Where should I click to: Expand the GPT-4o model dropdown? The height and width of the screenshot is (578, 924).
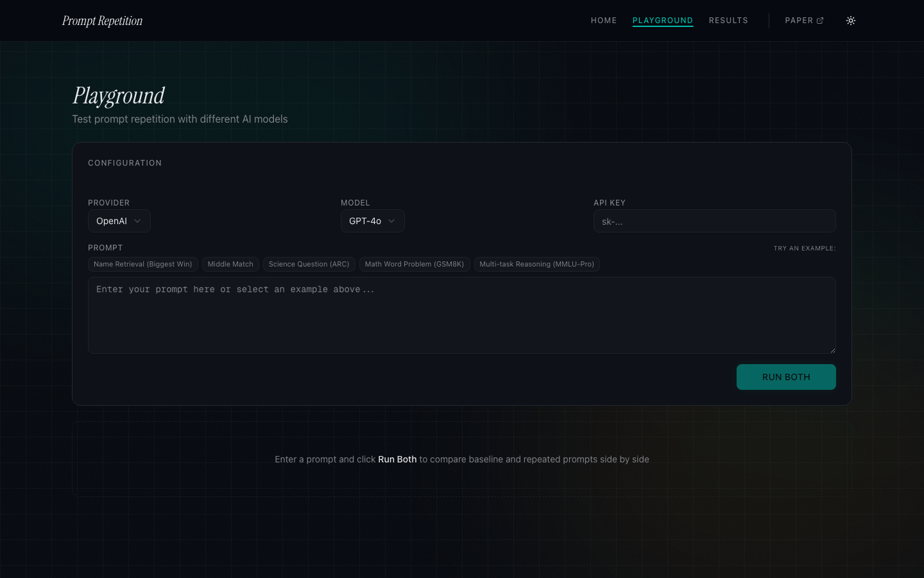(x=372, y=221)
